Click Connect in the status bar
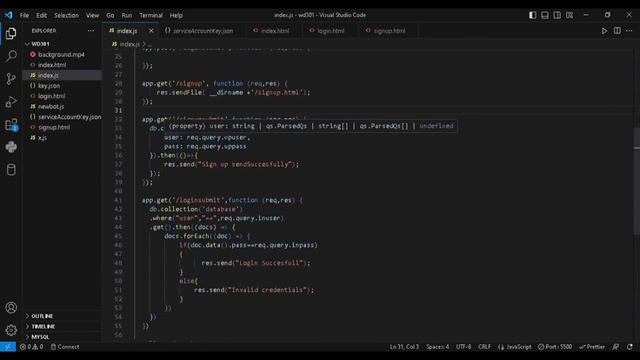 (x=65, y=347)
